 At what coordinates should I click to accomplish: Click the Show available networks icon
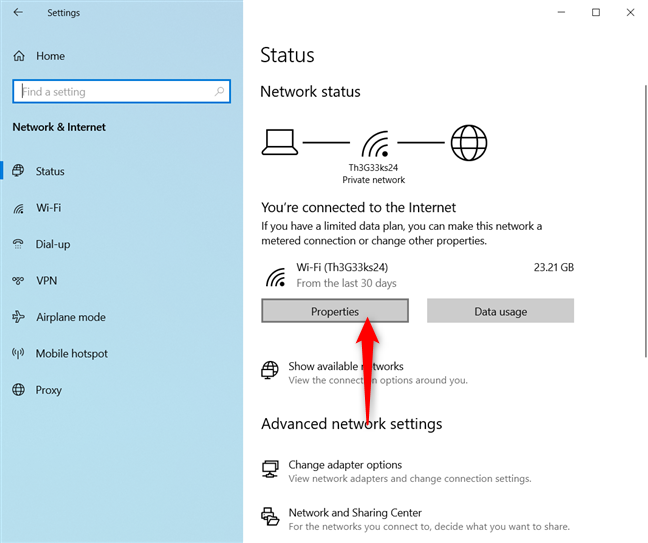click(270, 370)
